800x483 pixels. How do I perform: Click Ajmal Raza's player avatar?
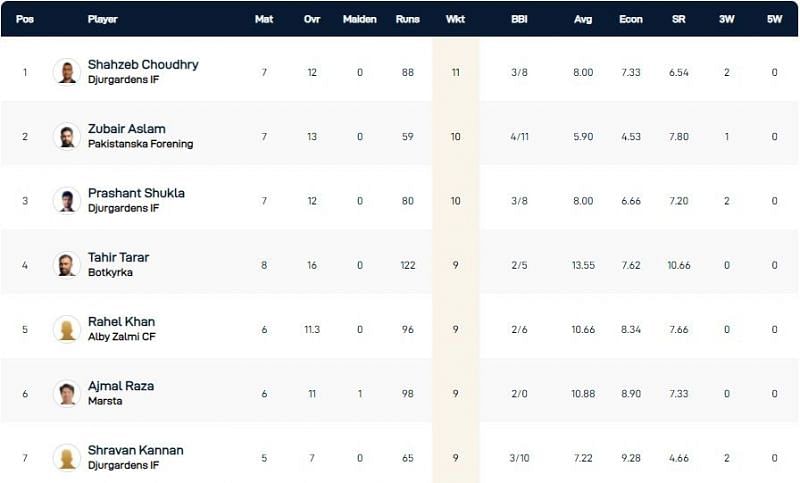pos(67,393)
